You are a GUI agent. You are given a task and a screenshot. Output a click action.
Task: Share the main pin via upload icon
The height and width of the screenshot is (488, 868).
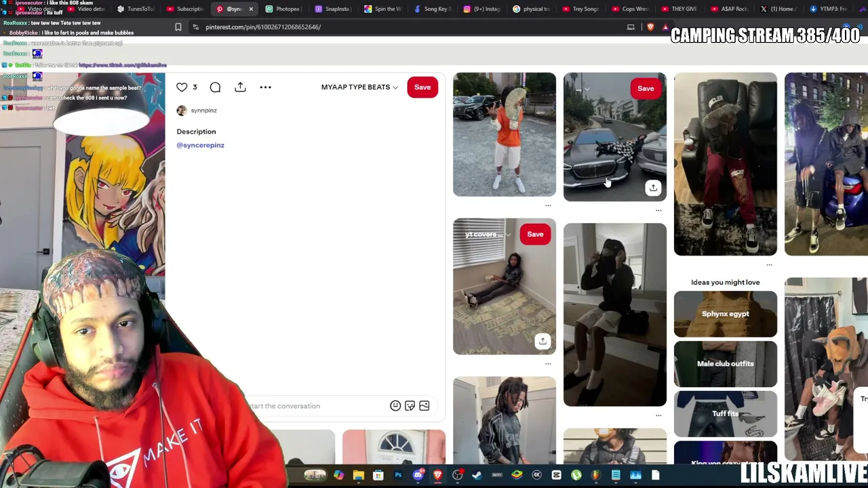[x=240, y=87]
